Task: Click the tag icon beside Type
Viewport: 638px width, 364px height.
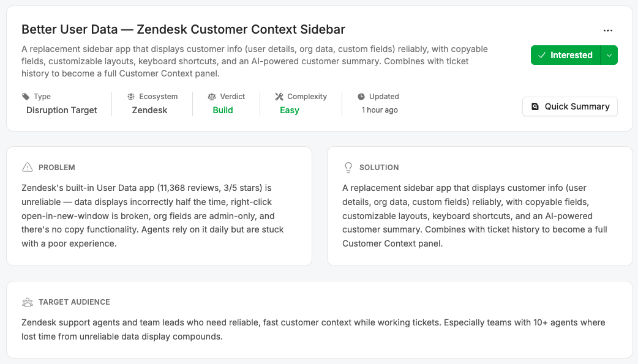Action: pos(26,97)
